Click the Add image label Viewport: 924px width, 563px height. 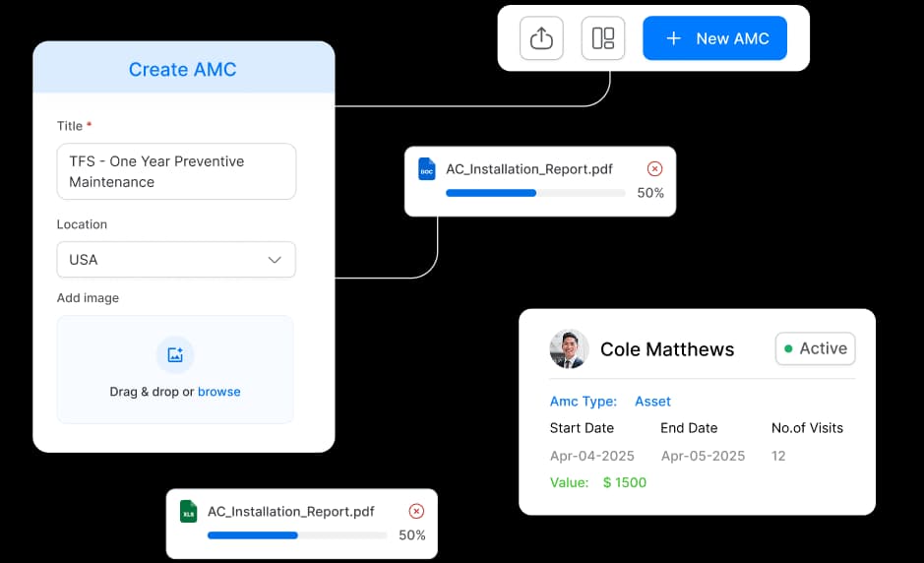[x=88, y=298]
